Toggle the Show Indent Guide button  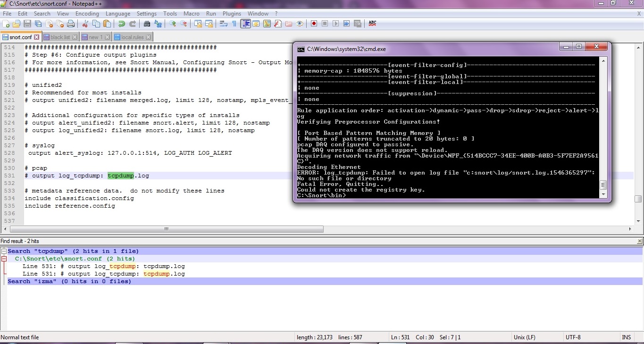pyautogui.click(x=245, y=24)
